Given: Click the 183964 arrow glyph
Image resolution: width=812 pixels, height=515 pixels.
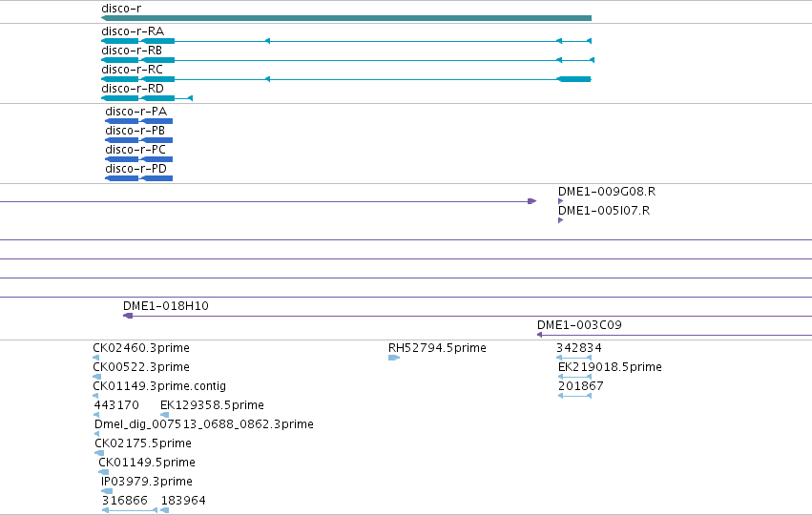Looking at the screenshot, I should coord(165,510).
